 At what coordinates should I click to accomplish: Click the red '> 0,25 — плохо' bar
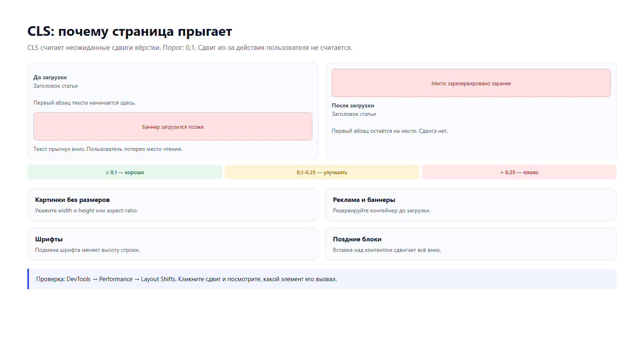pyautogui.click(x=519, y=172)
